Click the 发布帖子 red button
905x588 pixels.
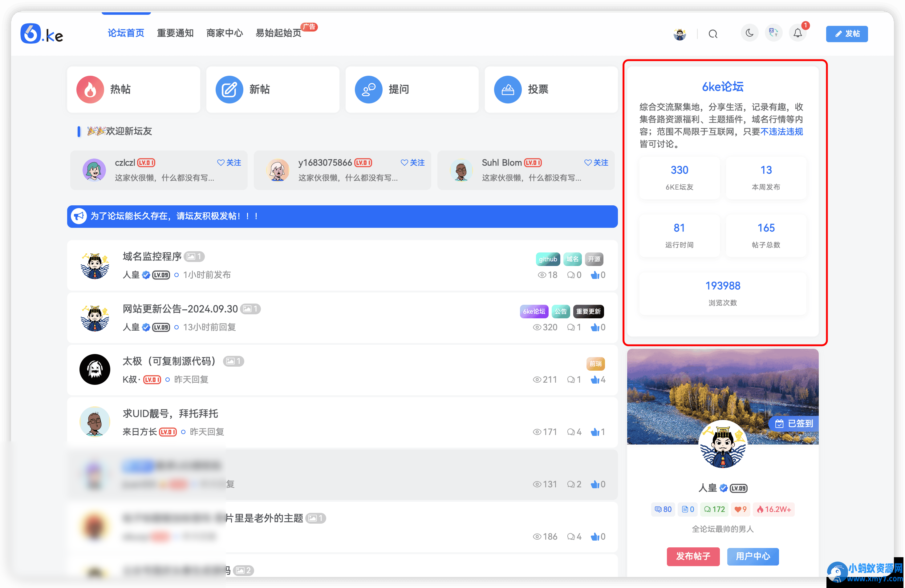(x=693, y=557)
